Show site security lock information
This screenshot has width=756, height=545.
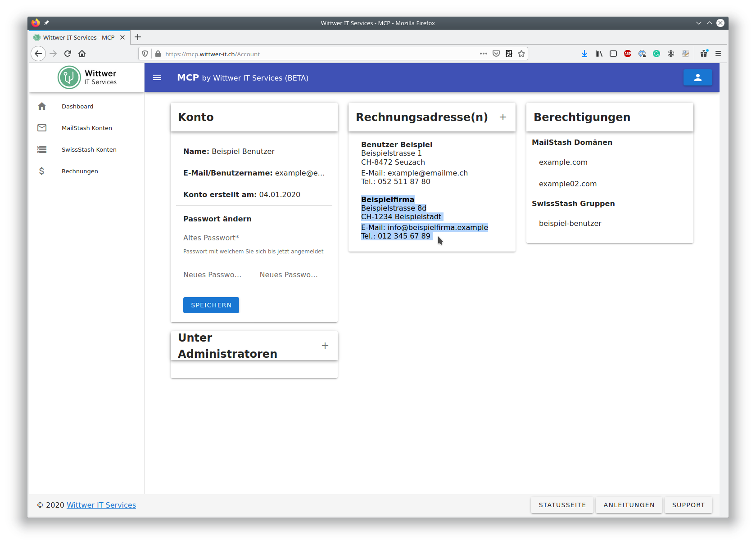tap(158, 54)
